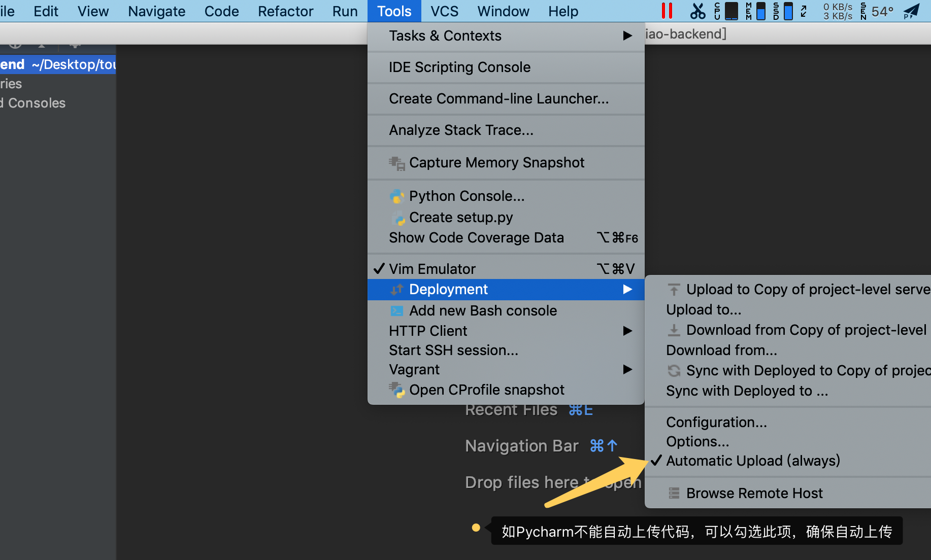Click the Create setup.py icon
Image resolution: width=931 pixels, height=560 pixels.
pos(398,218)
